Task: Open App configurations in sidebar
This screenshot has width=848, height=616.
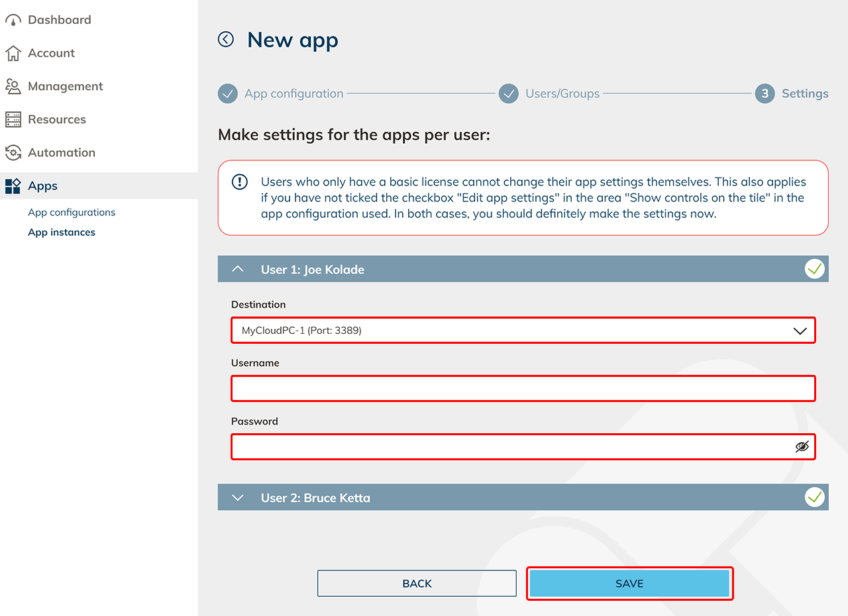Action: [72, 213]
